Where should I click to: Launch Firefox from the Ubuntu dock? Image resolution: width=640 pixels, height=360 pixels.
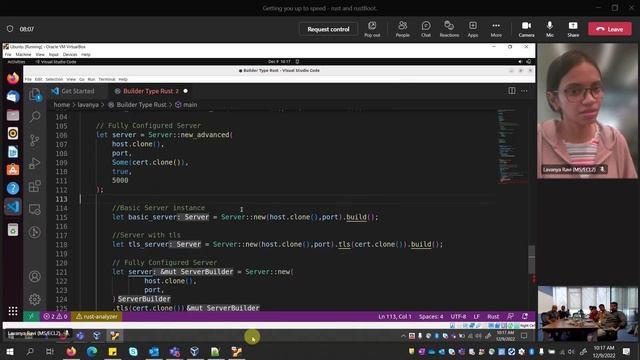(x=13, y=78)
